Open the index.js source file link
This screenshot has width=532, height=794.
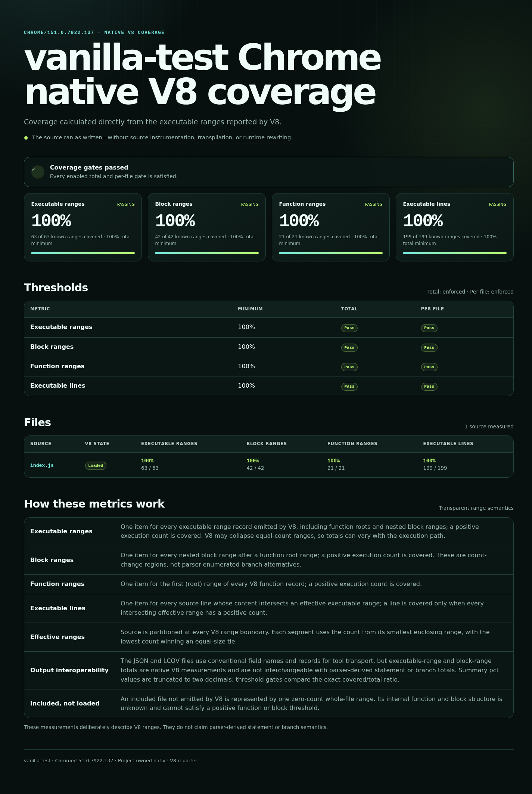(42, 465)
